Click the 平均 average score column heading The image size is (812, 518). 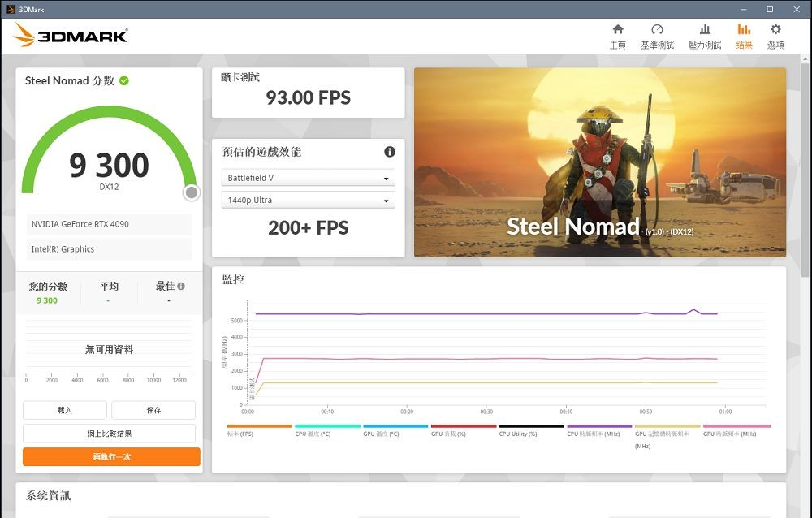coord(110,287)
